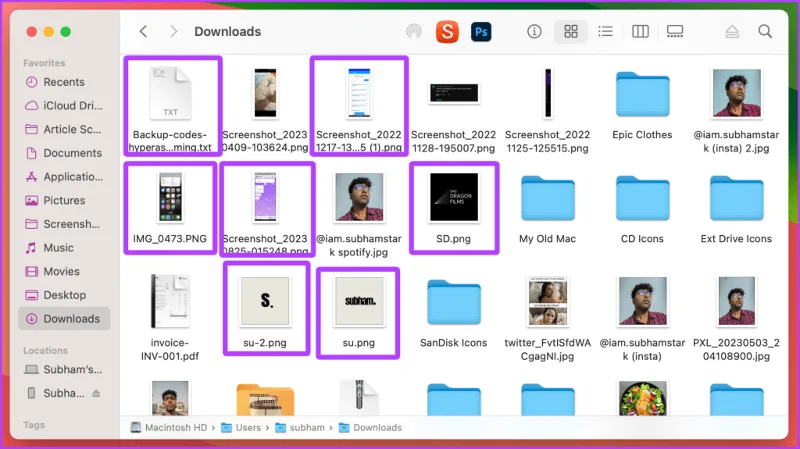
Task: Select the Ext Drive Icons folder
Action: coord(736,198)
